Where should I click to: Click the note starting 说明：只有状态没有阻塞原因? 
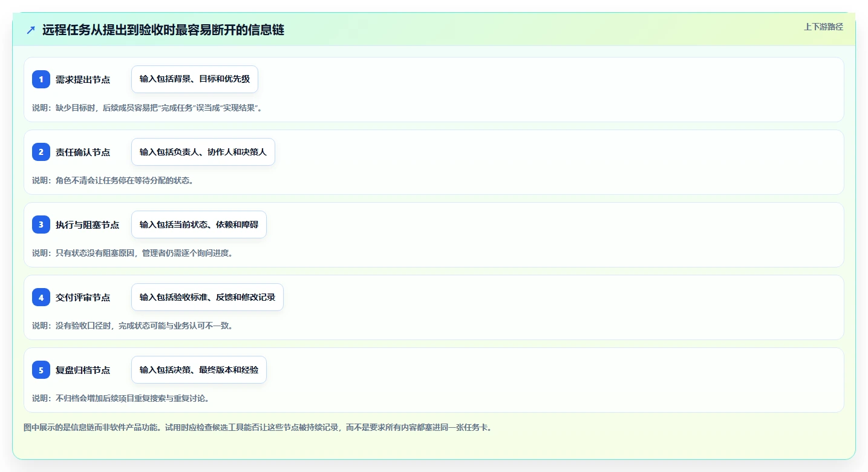click(x=132, y=253)
